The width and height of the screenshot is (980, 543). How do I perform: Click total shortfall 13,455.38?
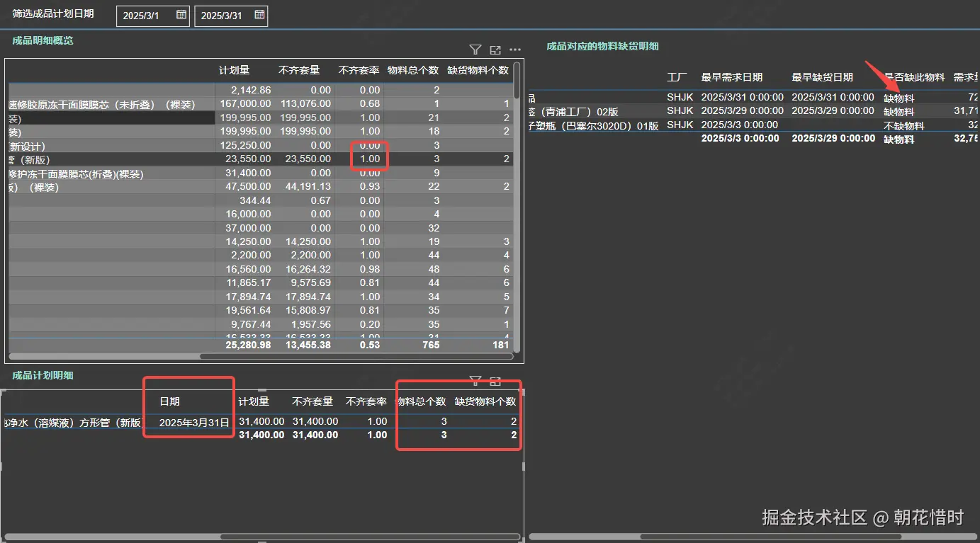[x=308, y=345]
